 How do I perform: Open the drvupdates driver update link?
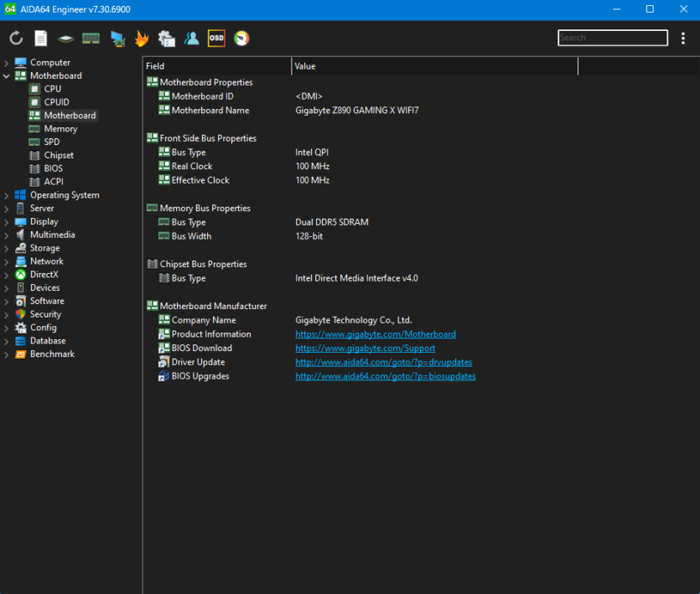(x=383, y=363)
